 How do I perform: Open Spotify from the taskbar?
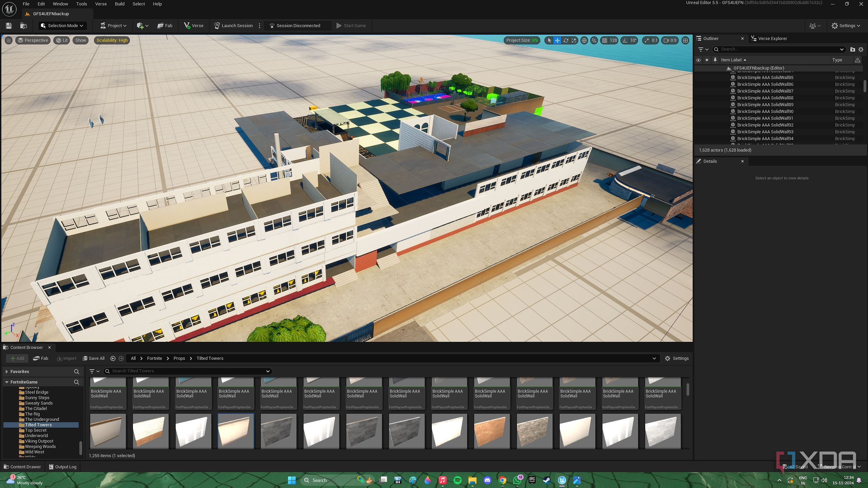point(457,480)
